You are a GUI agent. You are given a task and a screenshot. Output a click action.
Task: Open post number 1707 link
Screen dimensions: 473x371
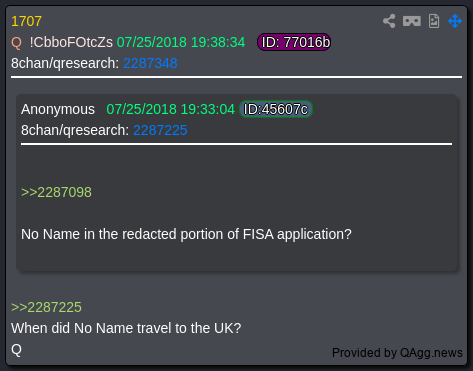26,21
